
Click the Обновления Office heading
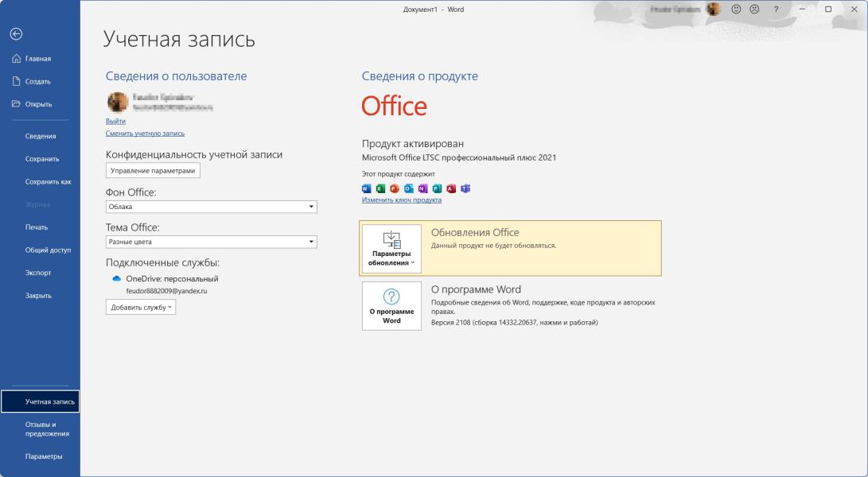tap(475, 233)
